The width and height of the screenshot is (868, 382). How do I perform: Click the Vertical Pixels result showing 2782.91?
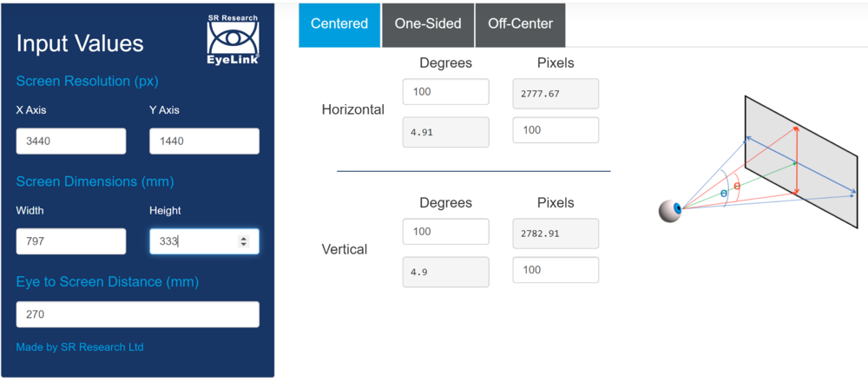(x=556, y=233)
